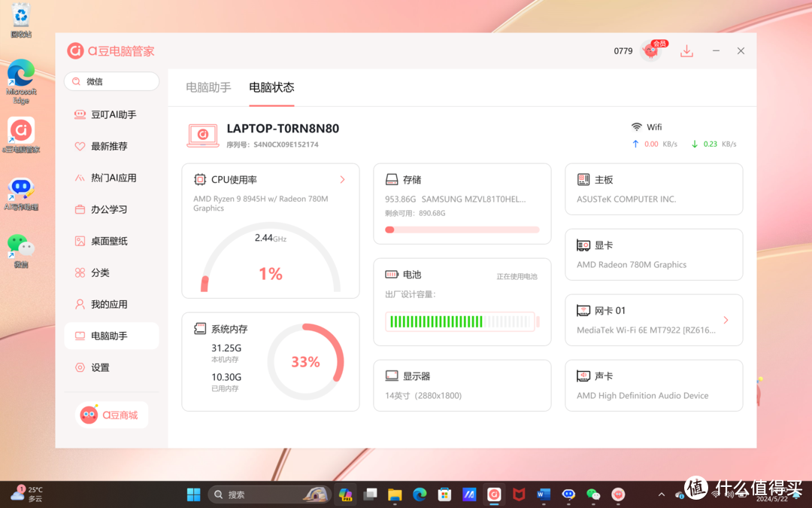Click the CPU chip icon
Viewport: 812px width, 508px height.
pos(200,179)
